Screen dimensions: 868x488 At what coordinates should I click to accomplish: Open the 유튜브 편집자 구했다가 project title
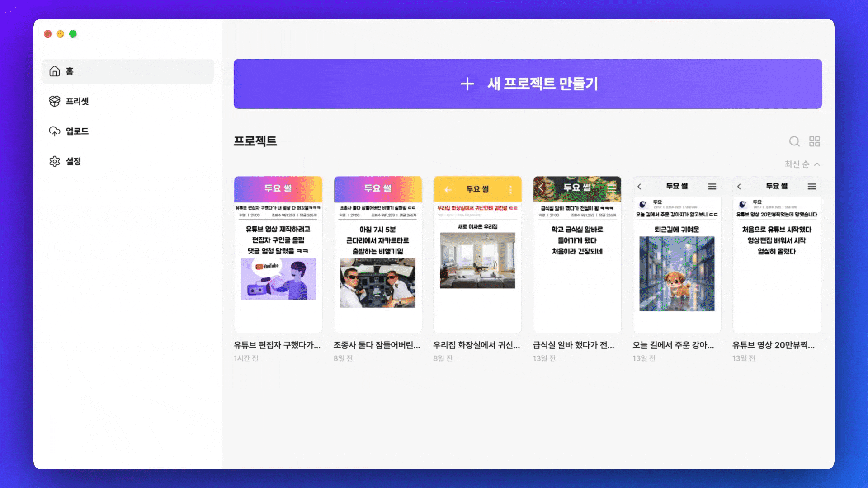click(x=277, y=345)
